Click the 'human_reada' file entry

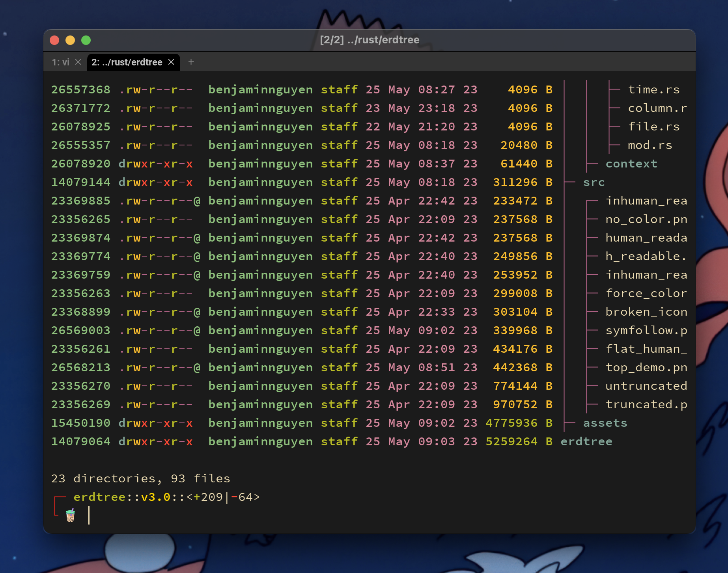click(646, 238)
